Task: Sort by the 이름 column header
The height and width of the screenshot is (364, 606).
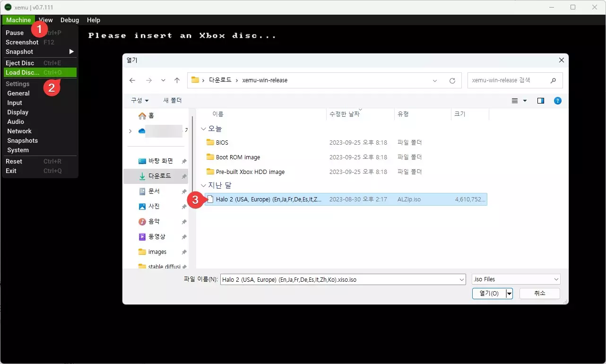Action: click(x=217, y=114)
